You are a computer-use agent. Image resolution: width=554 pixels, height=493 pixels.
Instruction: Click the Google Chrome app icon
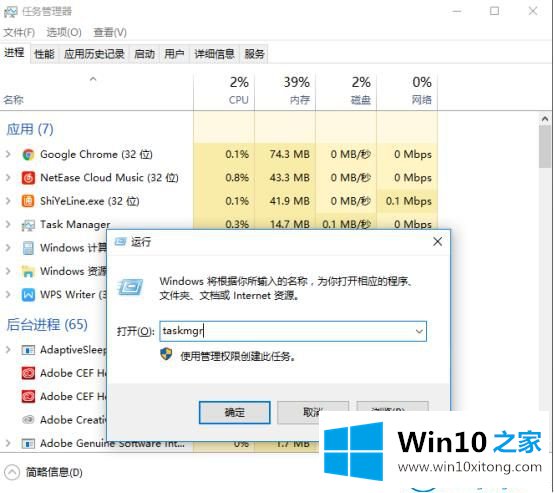28,155
